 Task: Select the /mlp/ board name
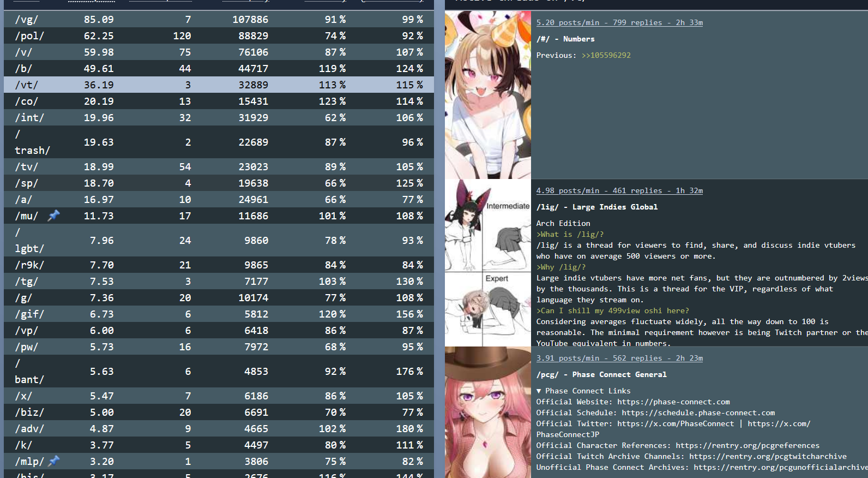tap(29, 461)
